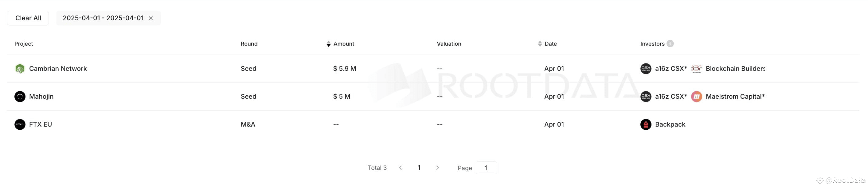The height and width of the screenshot is (187, 868).
Task: Click the Mahojin project logo
Action: click(x=20, y=97)
